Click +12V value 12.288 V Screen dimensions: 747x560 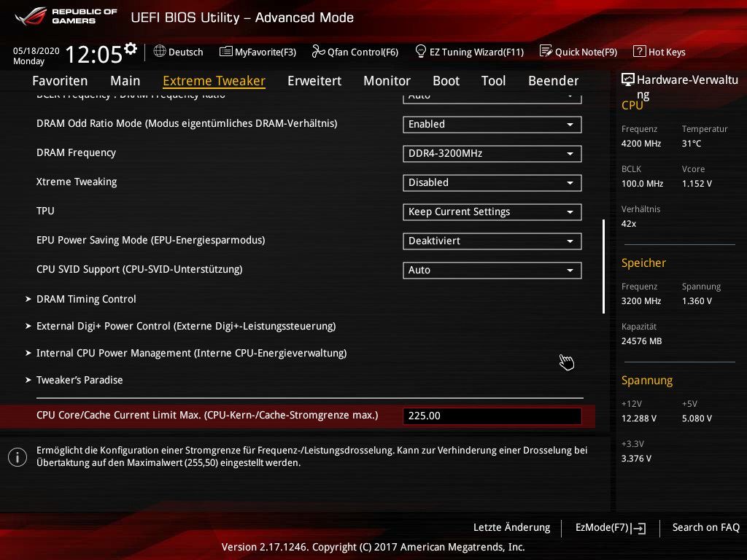pyautogui.click(x=638, y=419)
